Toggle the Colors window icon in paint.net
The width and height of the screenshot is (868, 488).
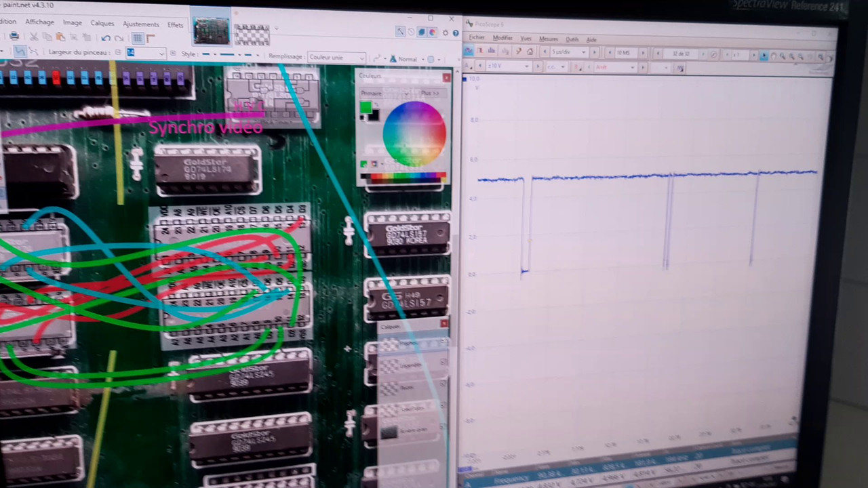click(432, 32)
